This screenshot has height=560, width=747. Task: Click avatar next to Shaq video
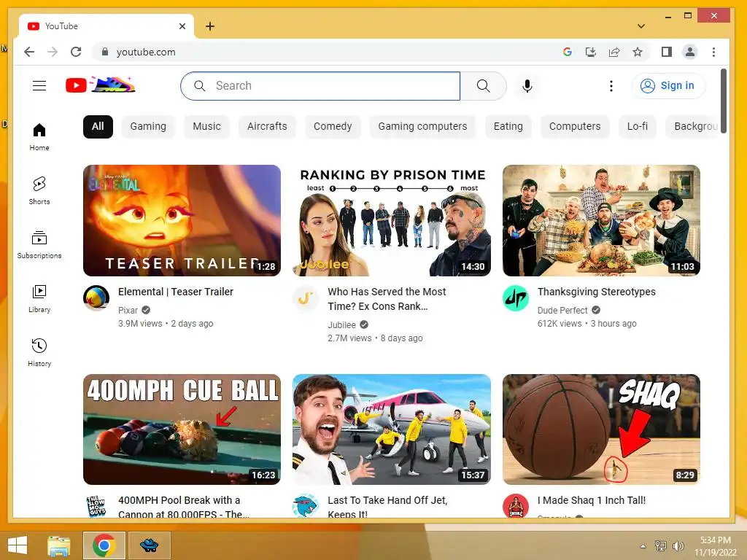click(516, 506)
